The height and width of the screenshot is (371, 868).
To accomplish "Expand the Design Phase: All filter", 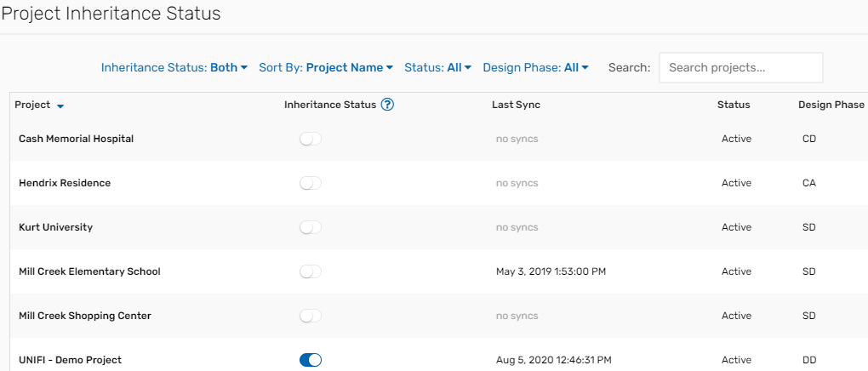I will (x=535, y=67).
